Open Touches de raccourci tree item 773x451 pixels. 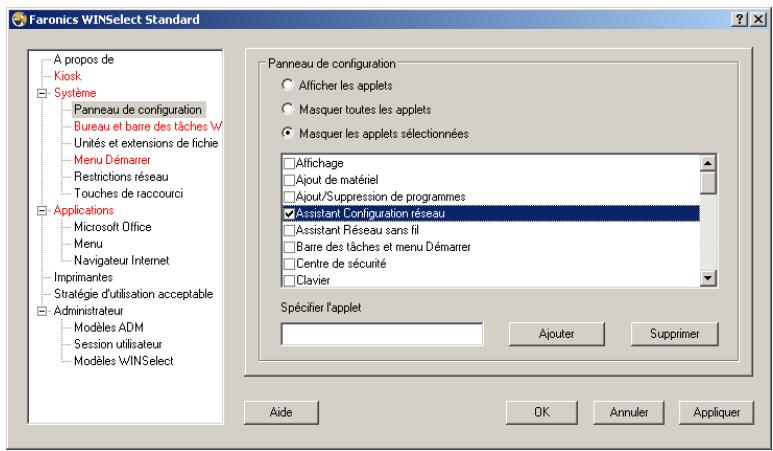tap(129, 193)
